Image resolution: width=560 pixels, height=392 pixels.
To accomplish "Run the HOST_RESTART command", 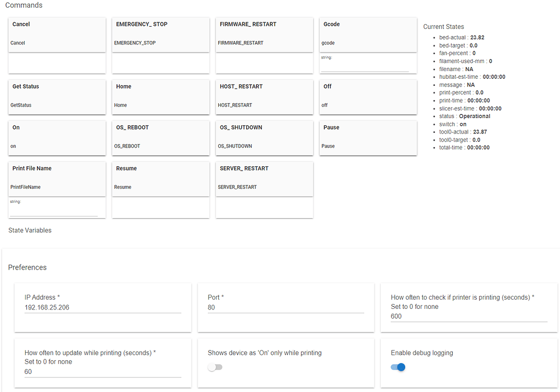I will (x=264, y=96).
